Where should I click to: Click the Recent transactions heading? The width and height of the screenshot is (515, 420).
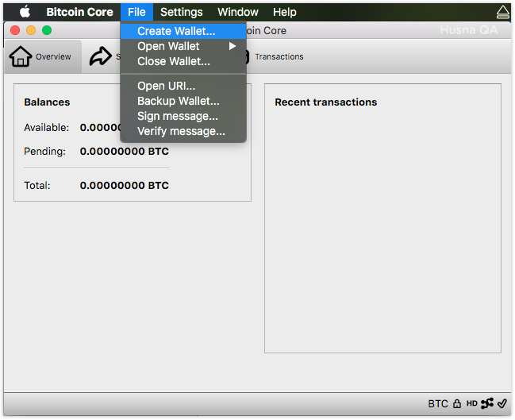326,102
